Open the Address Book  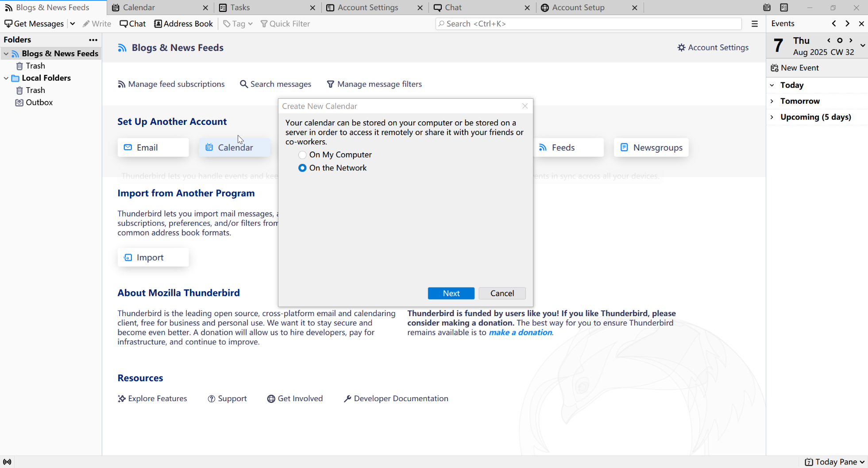183,23
